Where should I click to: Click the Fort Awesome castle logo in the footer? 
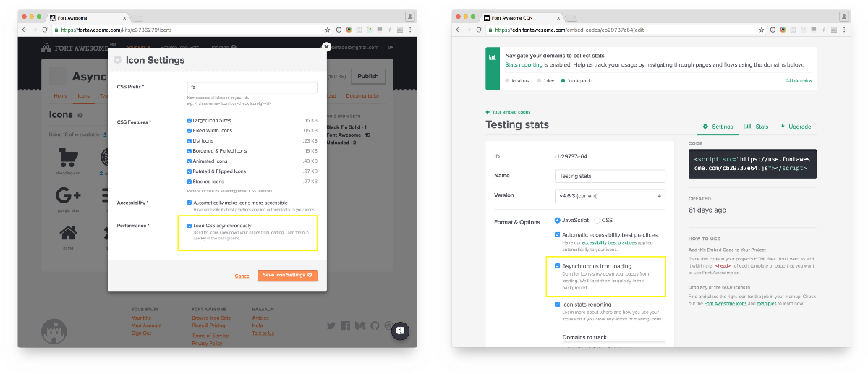point(54,331)
